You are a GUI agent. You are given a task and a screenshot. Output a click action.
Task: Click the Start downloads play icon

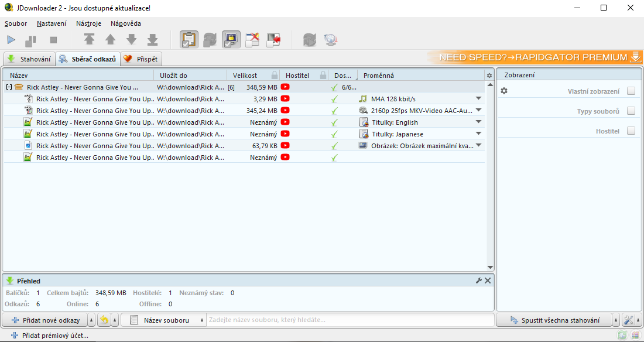point(12,40)
